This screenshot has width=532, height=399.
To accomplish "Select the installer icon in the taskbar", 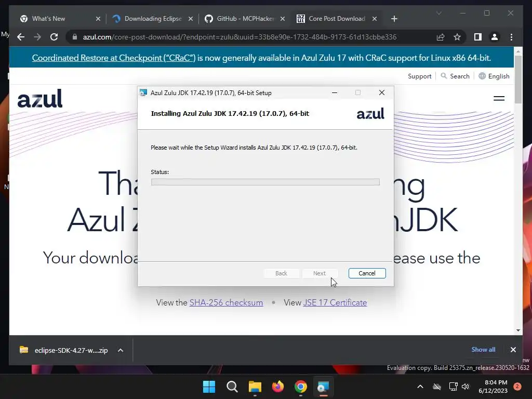I will (x=323, y=387).
